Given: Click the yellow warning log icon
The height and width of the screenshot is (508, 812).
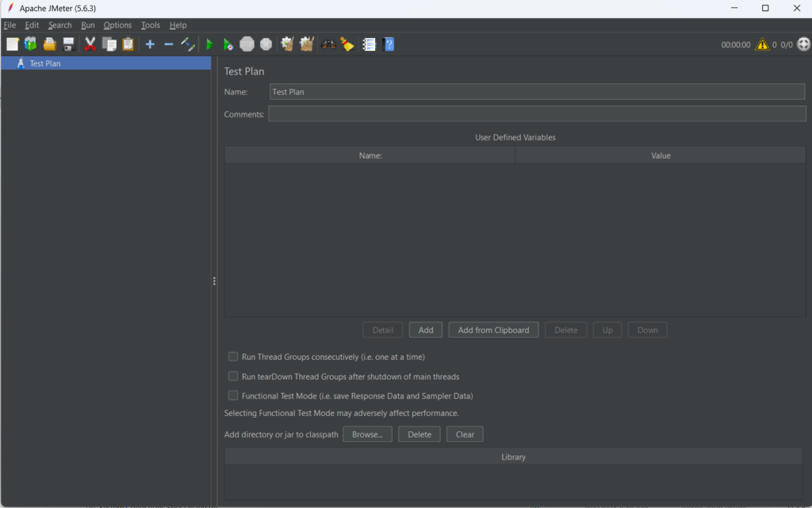Looking at the screenshot, I should 762,44.
